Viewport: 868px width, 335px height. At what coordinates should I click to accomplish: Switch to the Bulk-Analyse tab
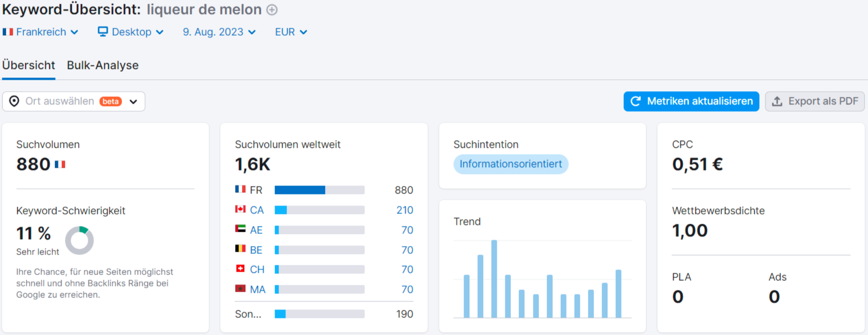(102, 65)
